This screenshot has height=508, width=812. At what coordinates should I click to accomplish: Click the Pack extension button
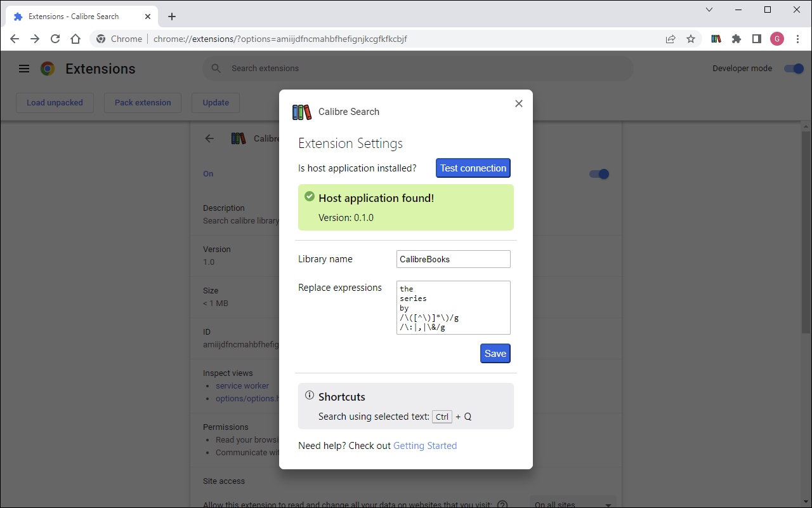(143, 103)
